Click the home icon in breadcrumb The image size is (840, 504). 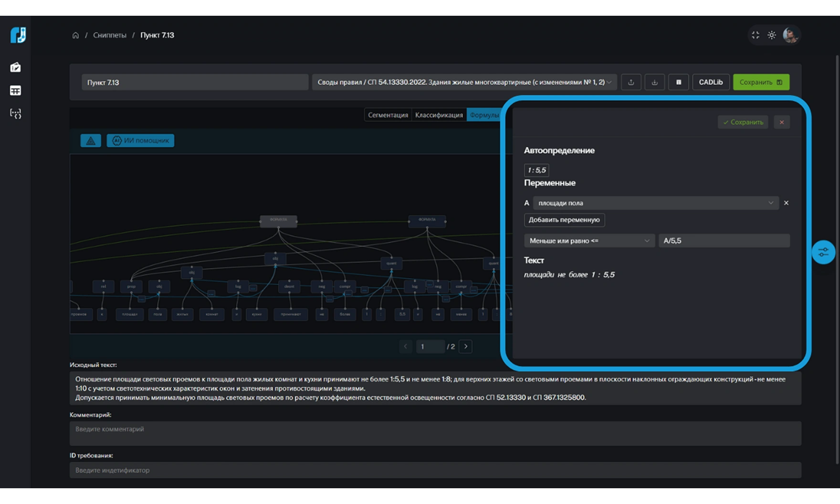[75, 35]
